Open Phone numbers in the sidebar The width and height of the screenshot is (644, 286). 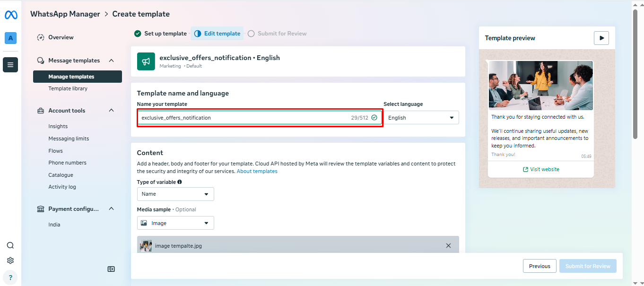point(67,163)
